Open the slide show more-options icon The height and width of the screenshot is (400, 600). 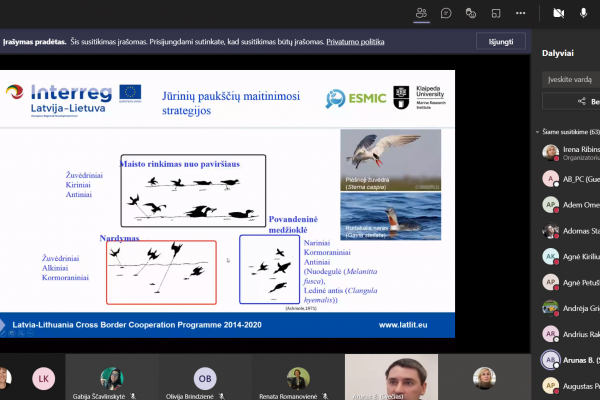[x=31, y=333]
